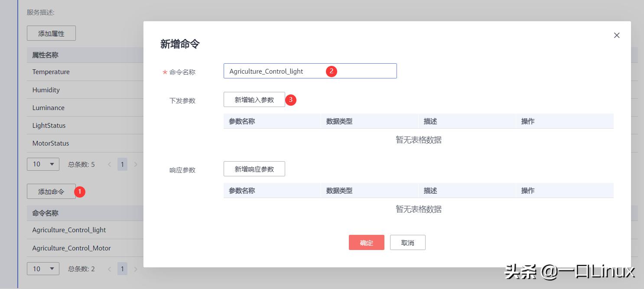Select page number 1 in the attribute pagination
Viewport: 644px width, 289px height.
(x=123, y=164)
